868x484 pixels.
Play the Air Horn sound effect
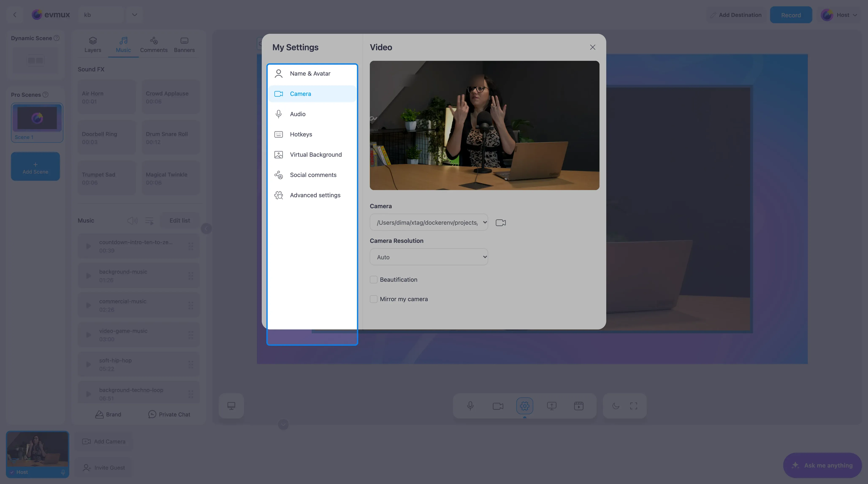(x=107, y=97)
